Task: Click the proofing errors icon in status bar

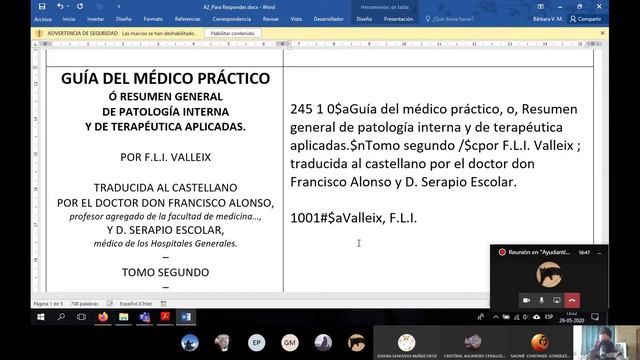Action: (x=110, y=304)
